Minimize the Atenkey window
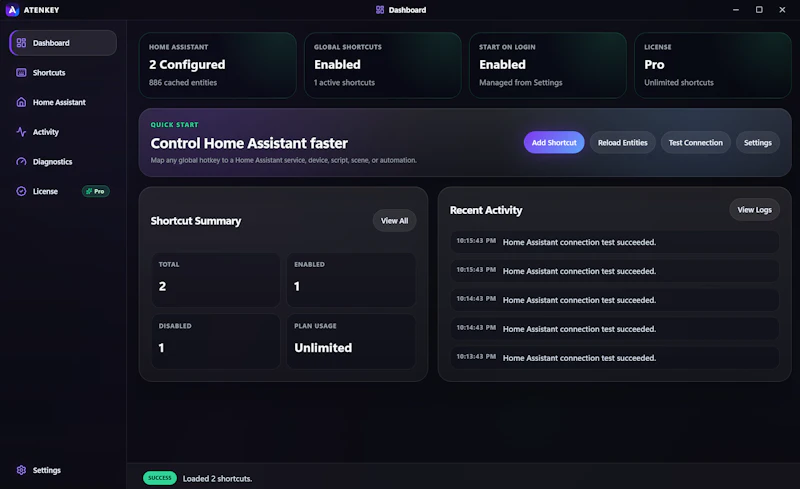The image size is (800, 489). (736, 10)
